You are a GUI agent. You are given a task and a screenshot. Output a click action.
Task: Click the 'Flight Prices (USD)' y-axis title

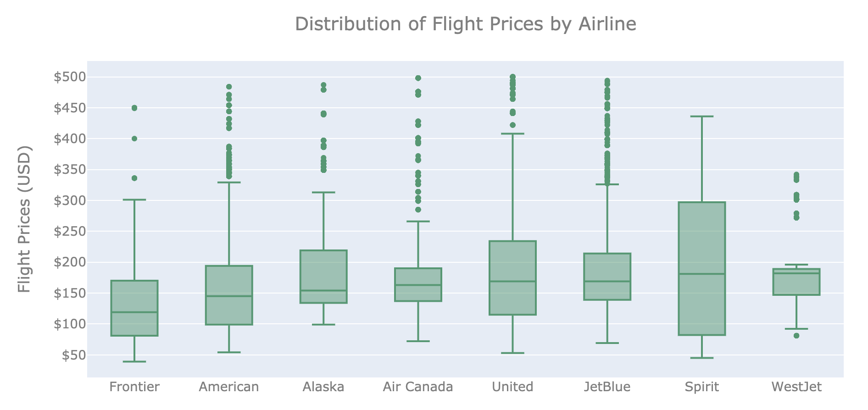tap(24, 219)
